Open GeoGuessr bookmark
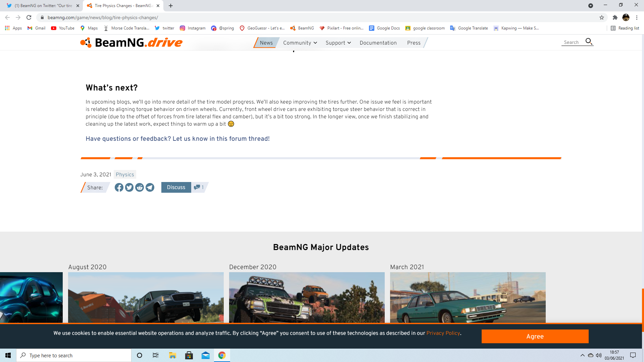This screenshot has height=362, width=644. click(262, 28)
